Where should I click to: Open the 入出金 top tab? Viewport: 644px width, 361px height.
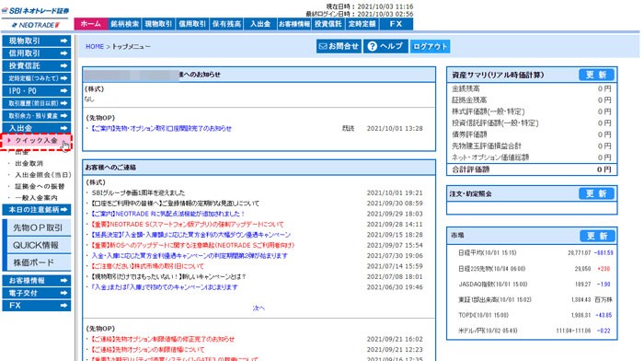pos(260,24)
